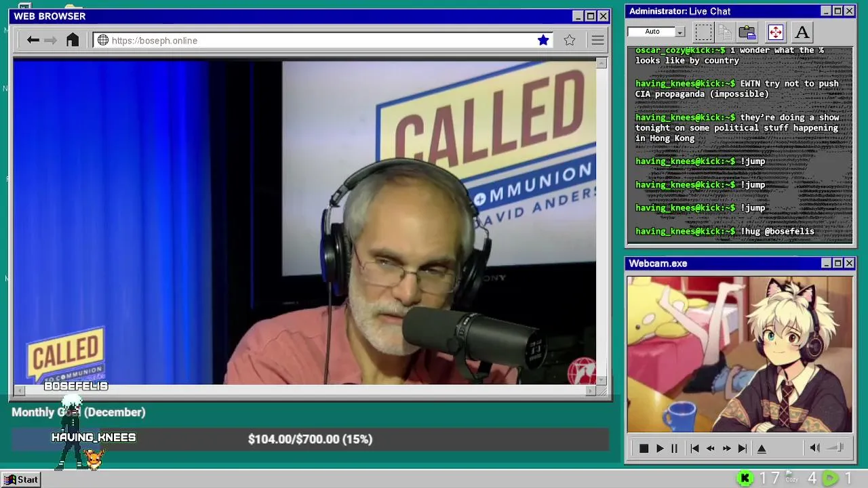Click the eject button in Webcam.exe
This screenshot has width=868, height=488.
[762, 448]
